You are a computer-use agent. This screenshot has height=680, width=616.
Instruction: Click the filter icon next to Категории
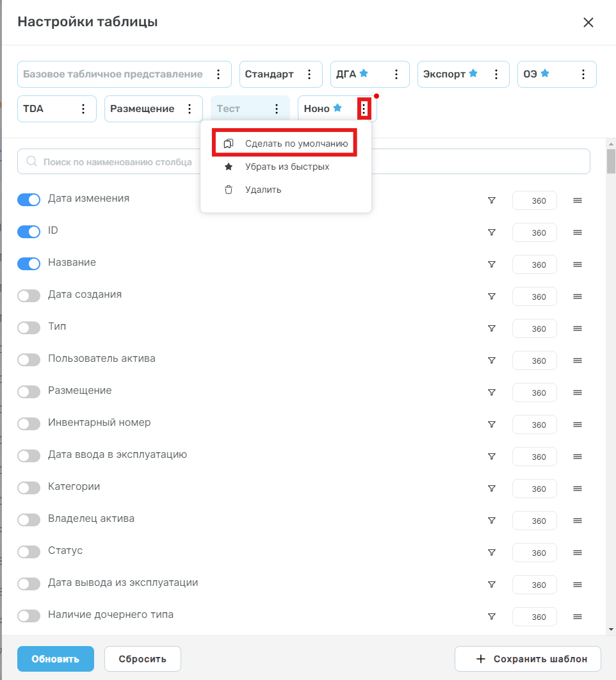(x=492, y=489)
